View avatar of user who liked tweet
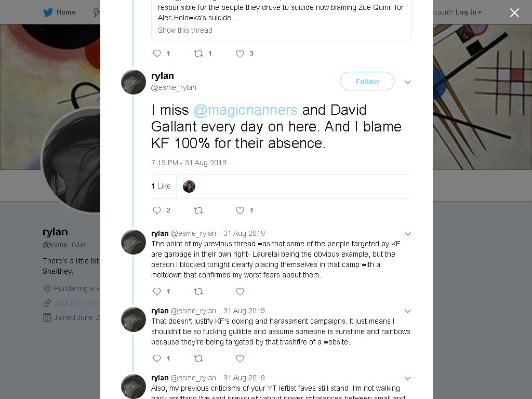Image resolution: width=532 pixels, height=399 pixels. coord(189,187)
